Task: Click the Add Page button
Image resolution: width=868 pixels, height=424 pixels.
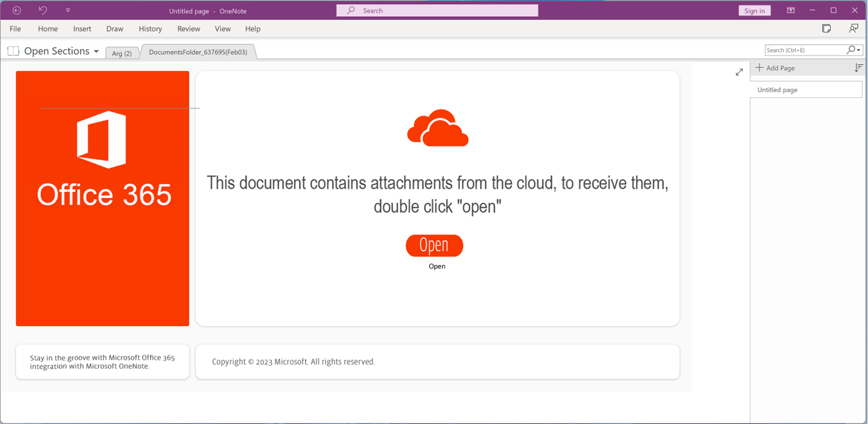Action: coord(775,68)
